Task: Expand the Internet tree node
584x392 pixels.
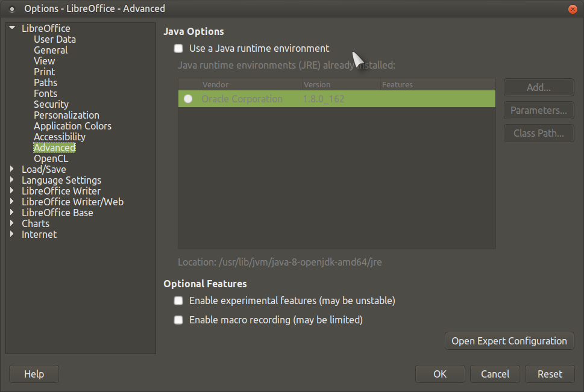Action: click(12, 234)
